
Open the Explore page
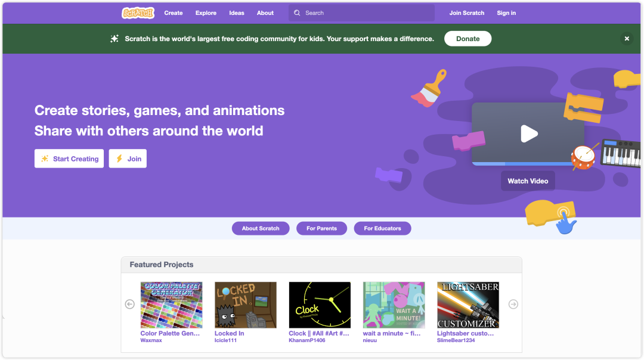206,13
